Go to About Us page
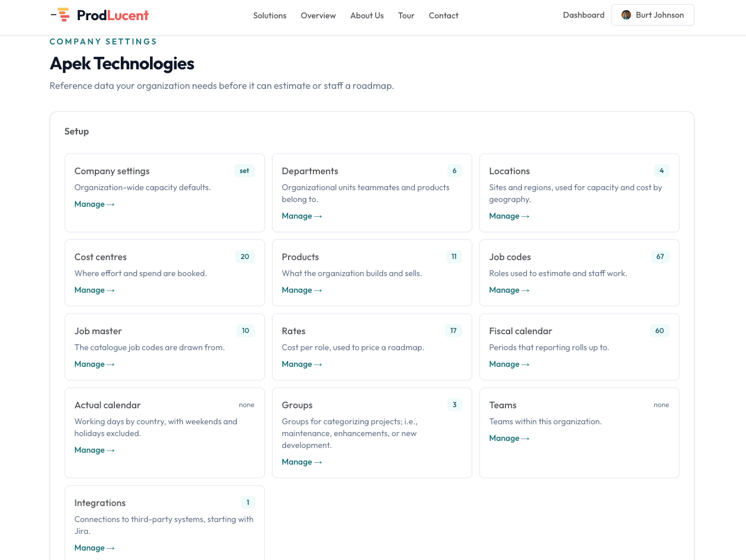Viewport: 746px width, 560px height. tap(367, 15)
